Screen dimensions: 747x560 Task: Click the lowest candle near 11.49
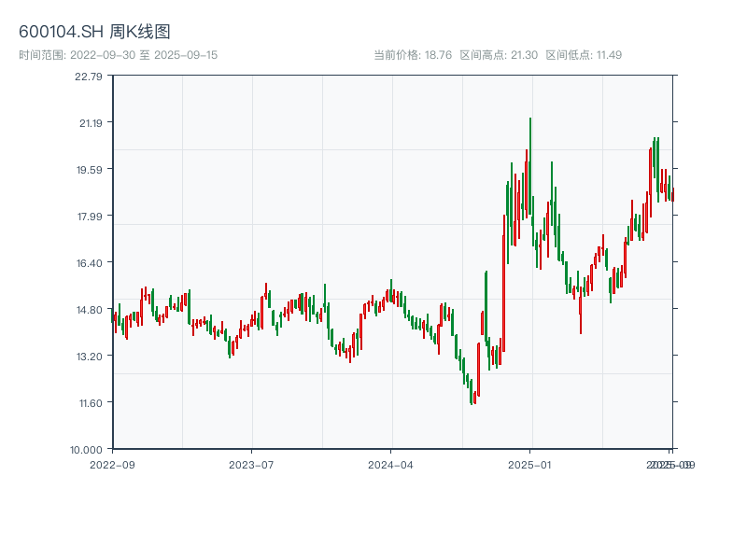click(x=472, y=392)
